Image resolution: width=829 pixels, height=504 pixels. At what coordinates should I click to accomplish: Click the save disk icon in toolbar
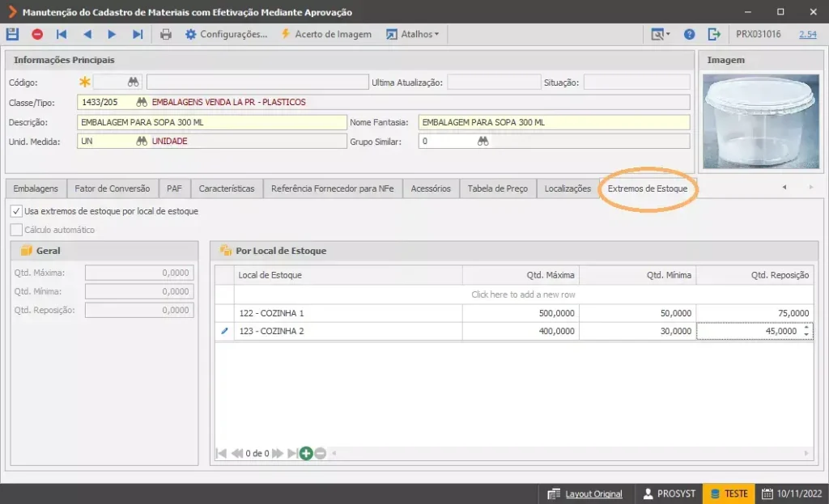click(x=12, y=34)
